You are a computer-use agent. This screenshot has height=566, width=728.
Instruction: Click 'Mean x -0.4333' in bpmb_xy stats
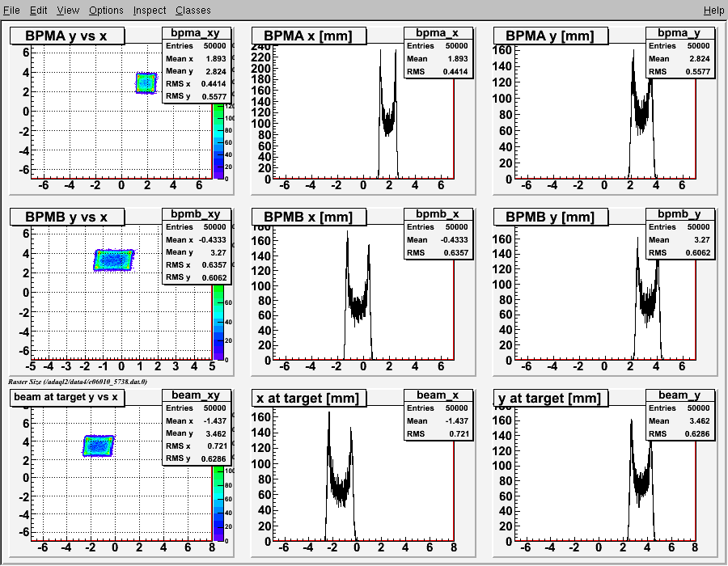[x=196, y=240]
